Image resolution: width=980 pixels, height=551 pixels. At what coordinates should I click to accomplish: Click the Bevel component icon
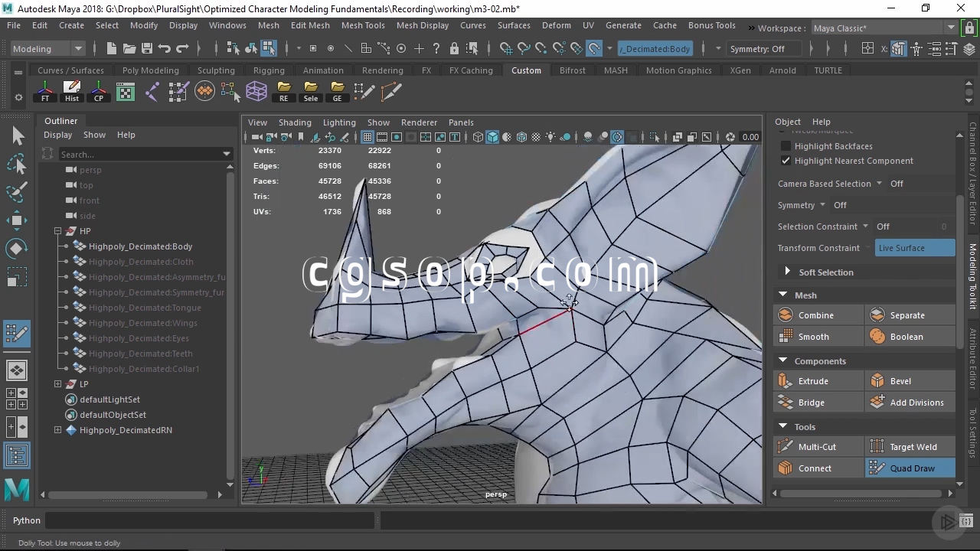(x=877, y=381)
